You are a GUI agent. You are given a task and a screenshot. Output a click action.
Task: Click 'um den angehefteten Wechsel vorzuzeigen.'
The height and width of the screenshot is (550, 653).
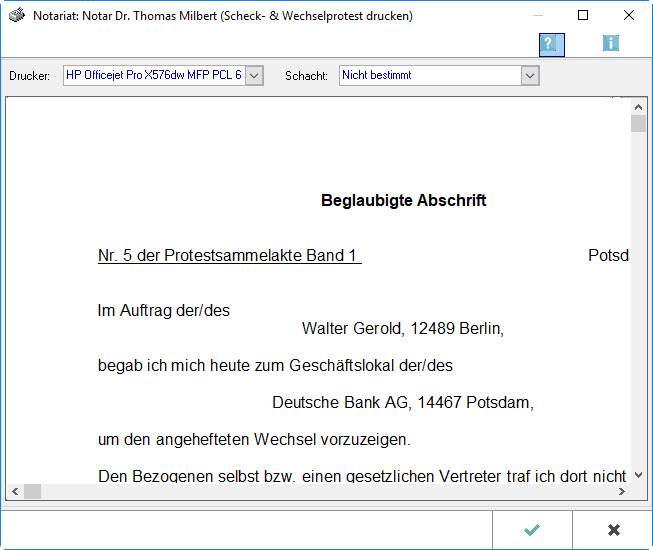point(254,440)
